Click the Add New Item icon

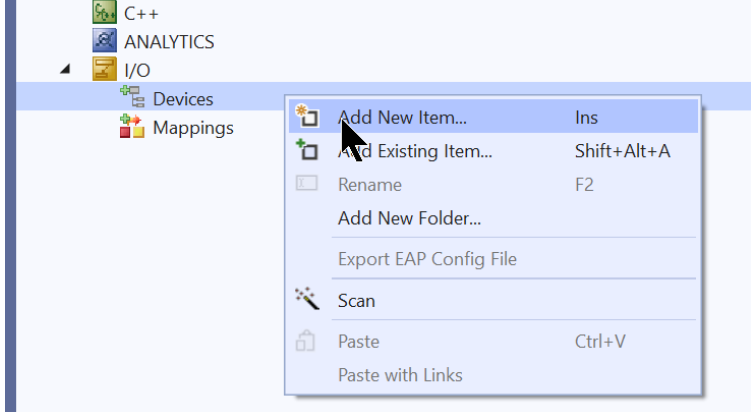pyautogui.click(x=307, y=116)
